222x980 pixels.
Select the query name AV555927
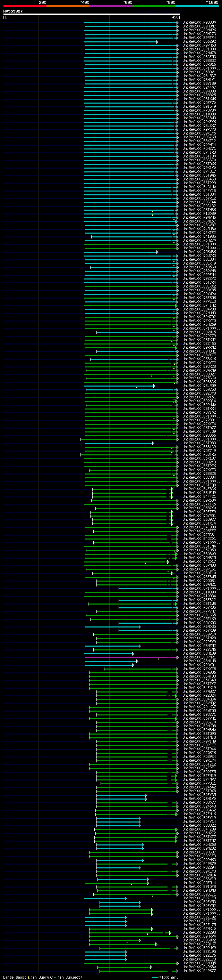click(x=13, y=11)
